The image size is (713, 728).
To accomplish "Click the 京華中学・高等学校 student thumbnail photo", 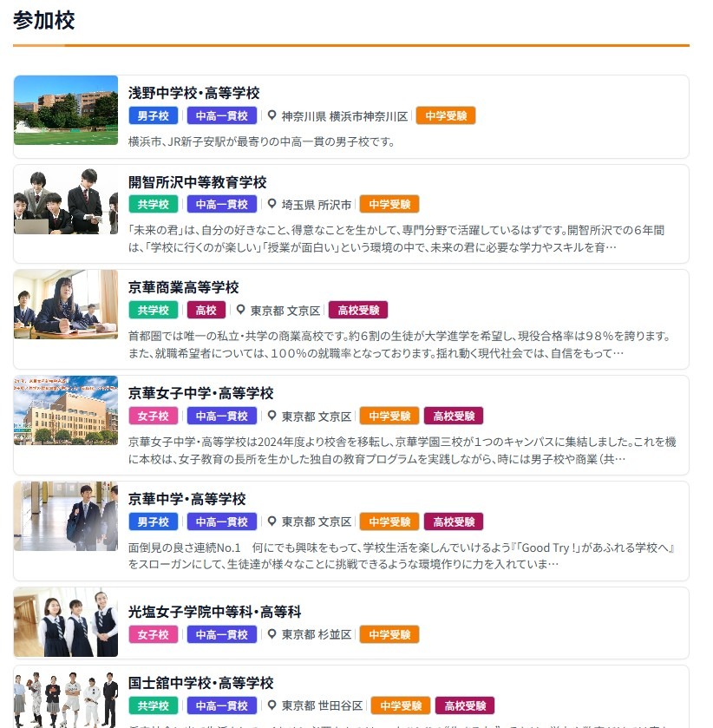I will 65,515.
